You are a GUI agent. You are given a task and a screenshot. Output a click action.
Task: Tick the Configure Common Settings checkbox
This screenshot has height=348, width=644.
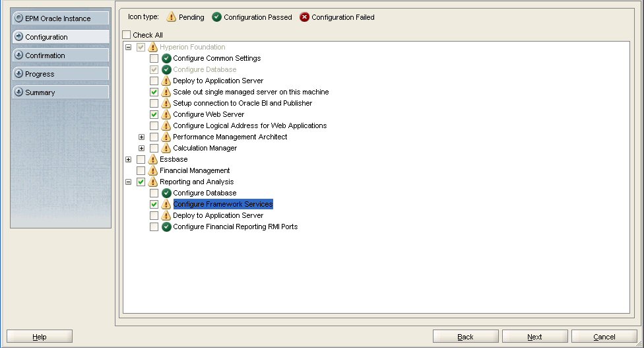(154, 58)
